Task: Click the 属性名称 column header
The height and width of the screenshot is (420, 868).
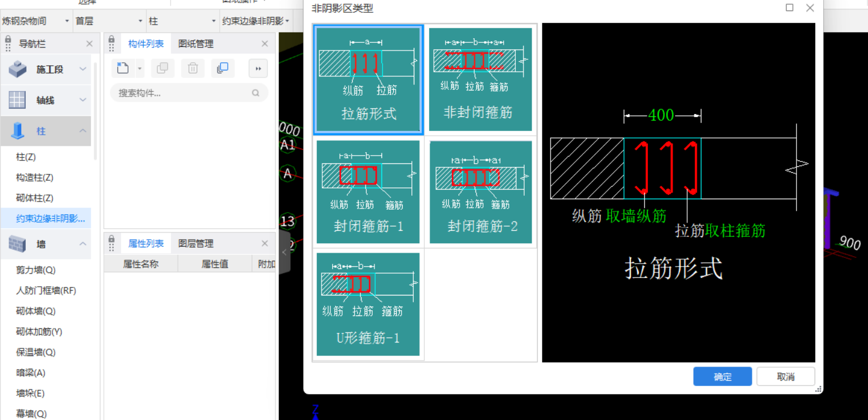Action: [140, 264]
